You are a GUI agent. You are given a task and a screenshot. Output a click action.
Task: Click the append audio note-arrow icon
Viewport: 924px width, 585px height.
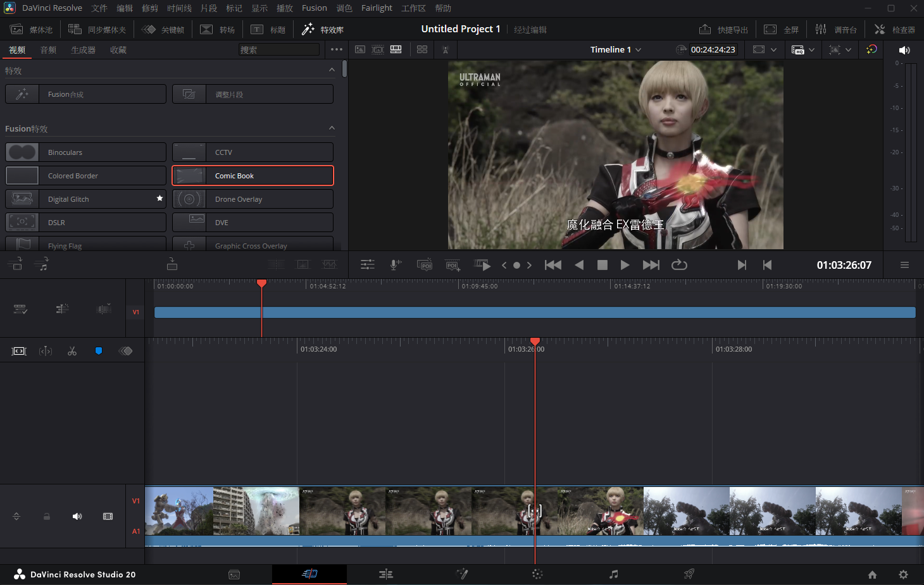point(42,264)
